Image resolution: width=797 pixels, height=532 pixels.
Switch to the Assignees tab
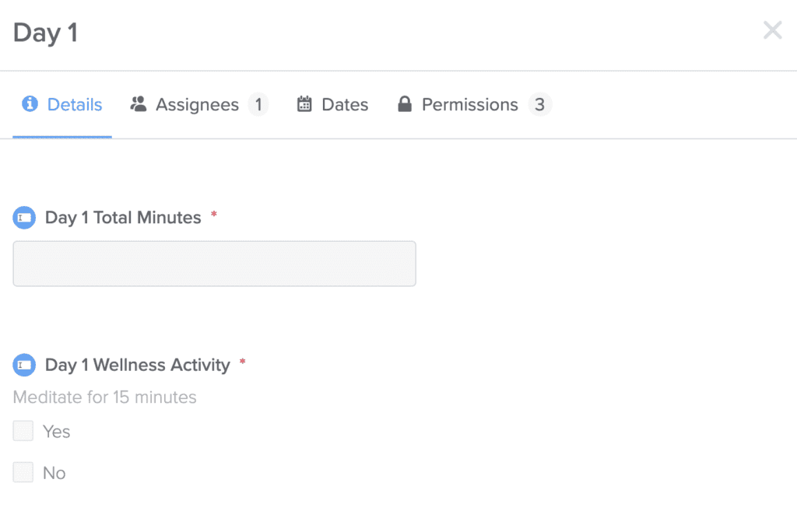[x=197, y=103]
